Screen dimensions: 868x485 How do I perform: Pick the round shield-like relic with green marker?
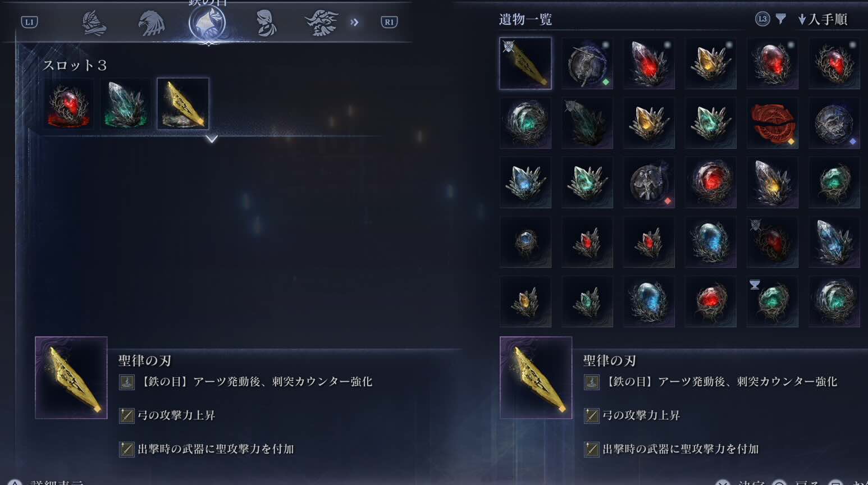[587, 63]
